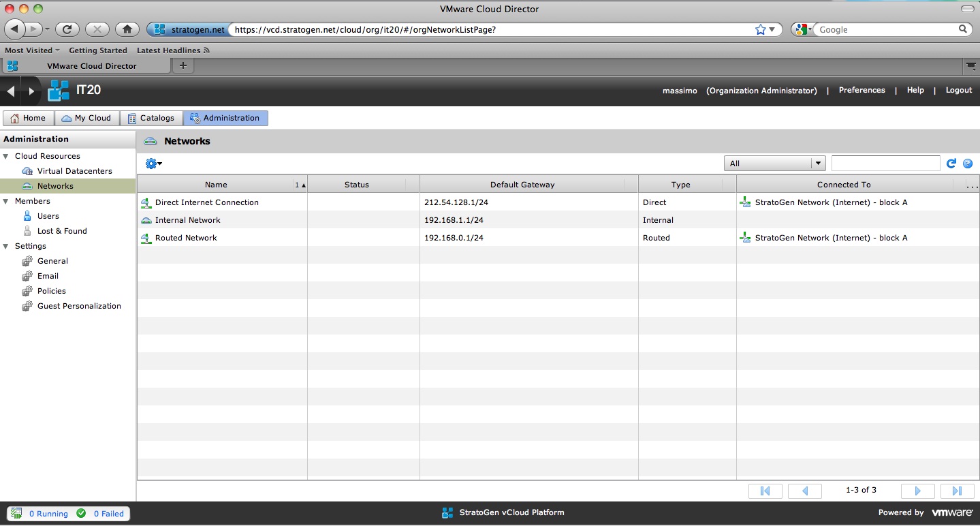The image size is (980, 526).
Task: Go to the last page of results
Action: click(957, 491)
